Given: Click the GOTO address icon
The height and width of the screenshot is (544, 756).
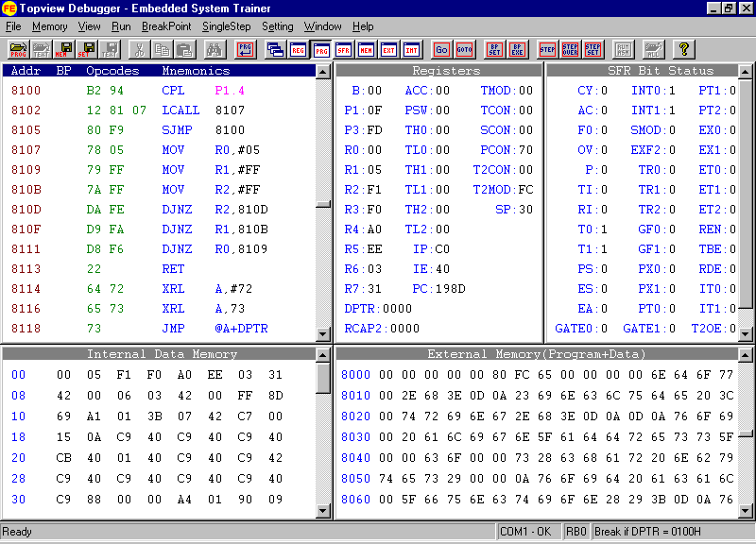Looking at the screenshot, I should [x=465, y=49].
